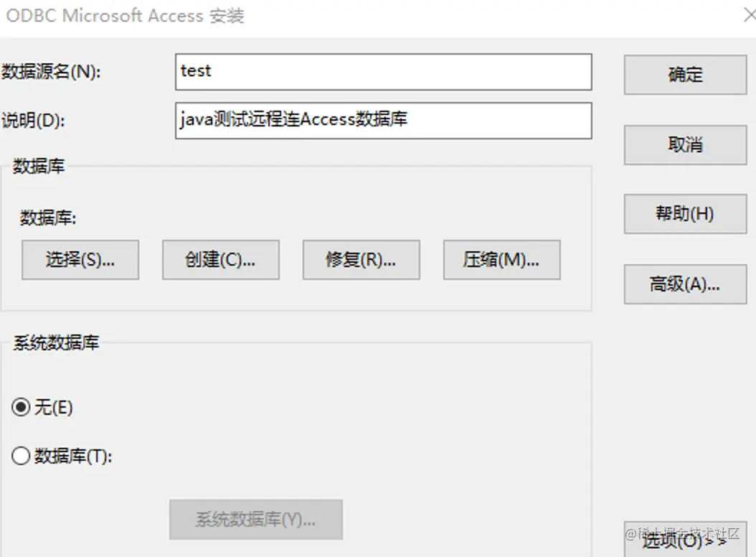Focus the 数据源名(N) field containing test

click(383, 72)
